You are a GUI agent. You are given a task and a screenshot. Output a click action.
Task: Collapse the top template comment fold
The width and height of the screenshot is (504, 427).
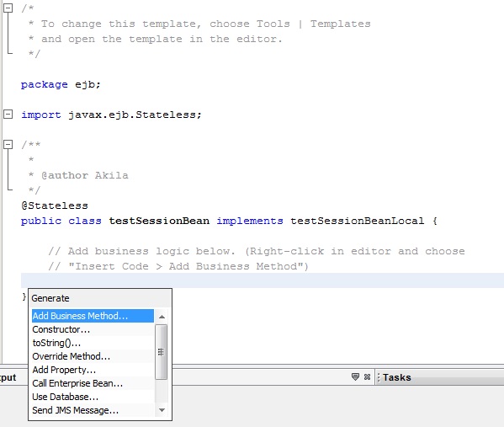(x=8, y=8)
